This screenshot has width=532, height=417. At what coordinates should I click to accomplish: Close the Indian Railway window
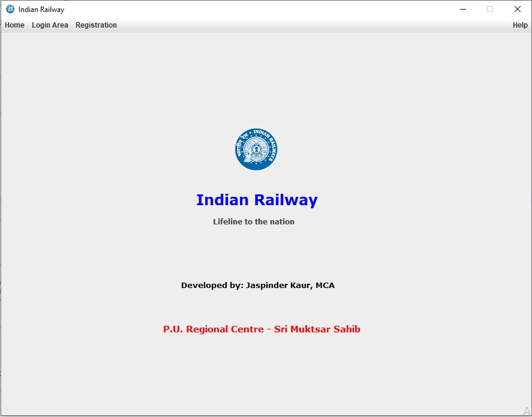(517, 9)
